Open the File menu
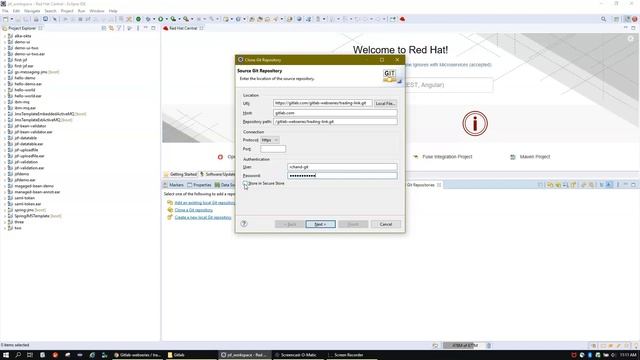The width and height of the screenshot is (640, 360). pyautogui.click(x=5, y=11)
